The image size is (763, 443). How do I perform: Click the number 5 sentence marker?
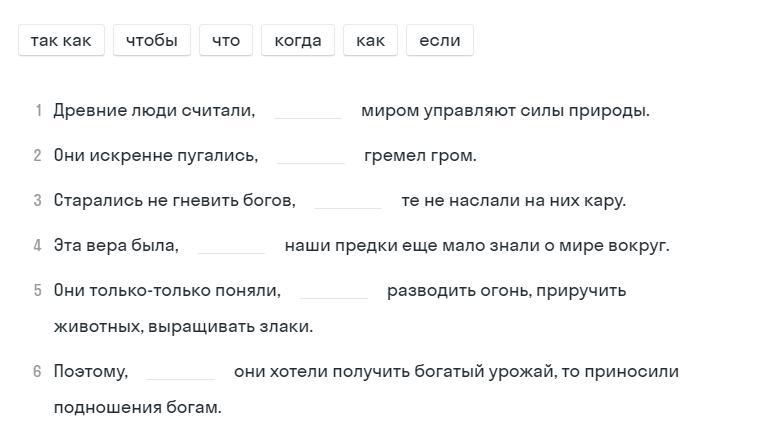click(x=37, y=291)
